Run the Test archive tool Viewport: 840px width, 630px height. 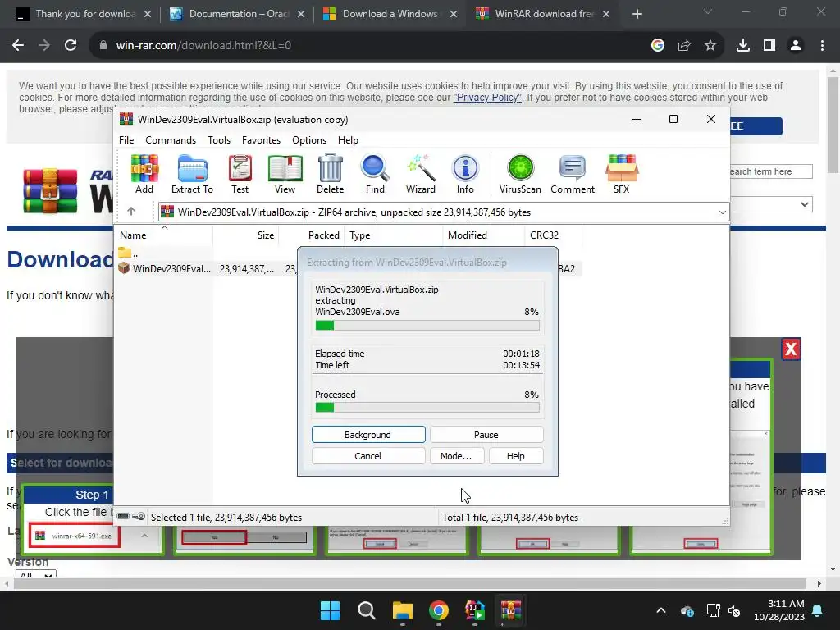coord(240,174)
